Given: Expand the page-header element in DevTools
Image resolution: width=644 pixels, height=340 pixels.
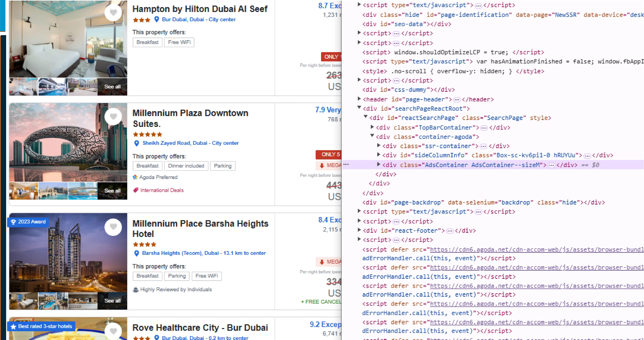Looking at the screenshot, I should pos(359,99).
